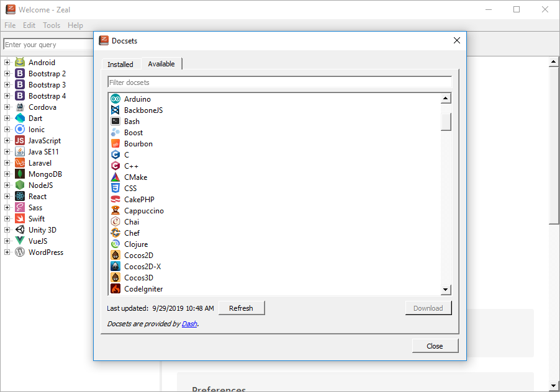This screenshot has height=392, width=560.
Task: Expand the Java SE11 tree node
Action: [x=7, y=151]
